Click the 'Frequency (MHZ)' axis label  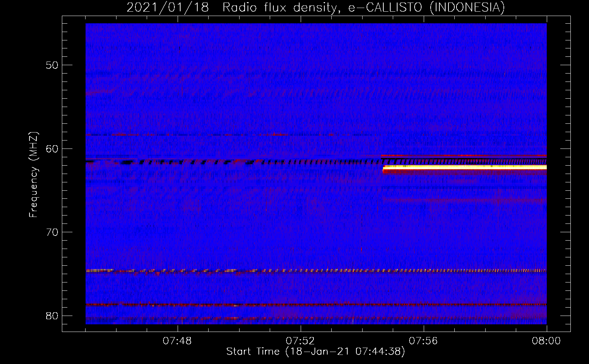tap(33, 175)
